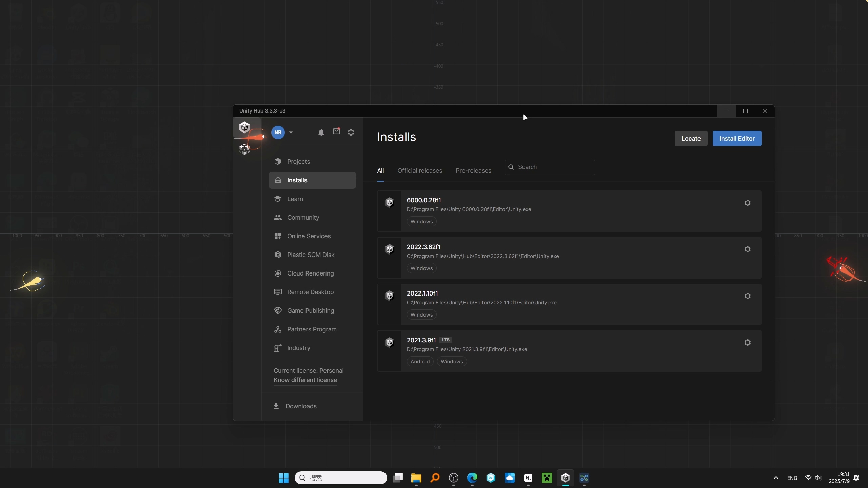Open the notifications bell icon
Image resolution: width=868 pixels, height=488 pixels.
(x=321, y=133)
